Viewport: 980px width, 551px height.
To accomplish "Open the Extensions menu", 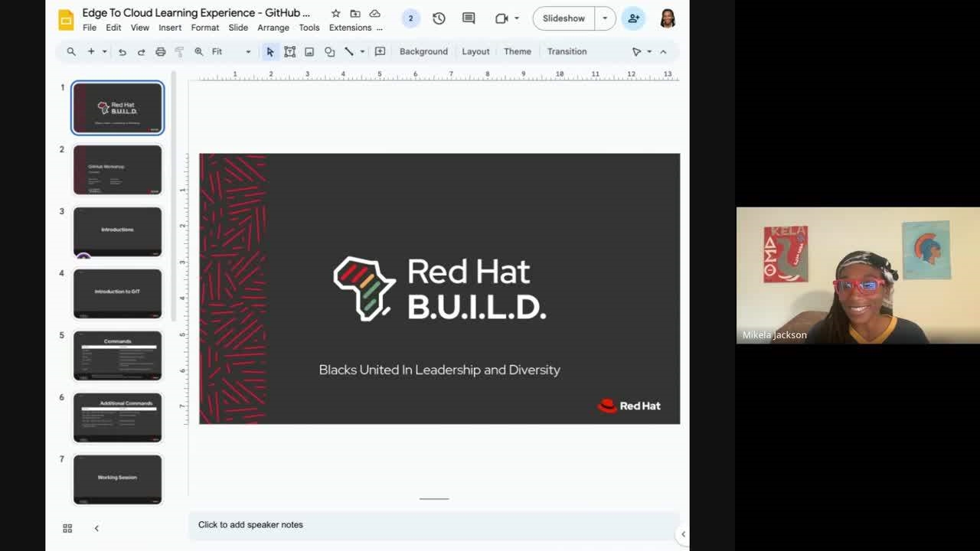I will (350, 28).
